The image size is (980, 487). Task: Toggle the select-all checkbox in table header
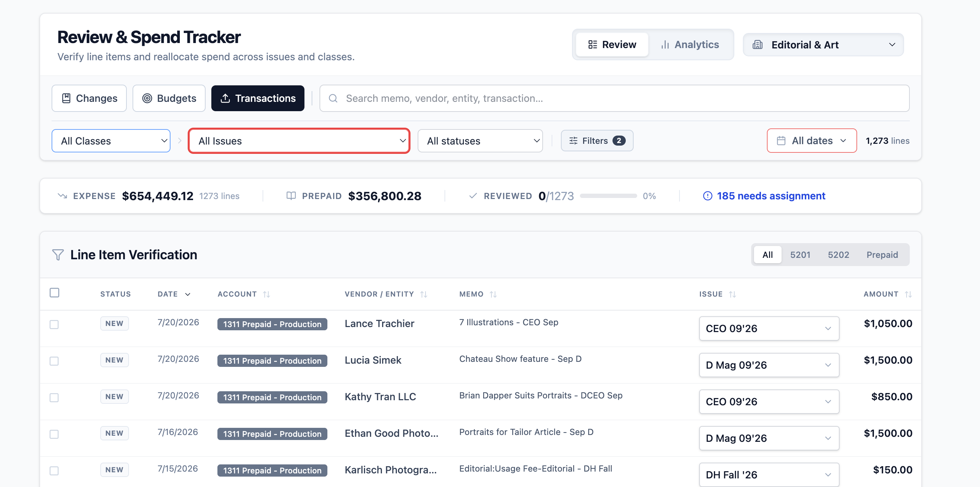coord(54,292)
